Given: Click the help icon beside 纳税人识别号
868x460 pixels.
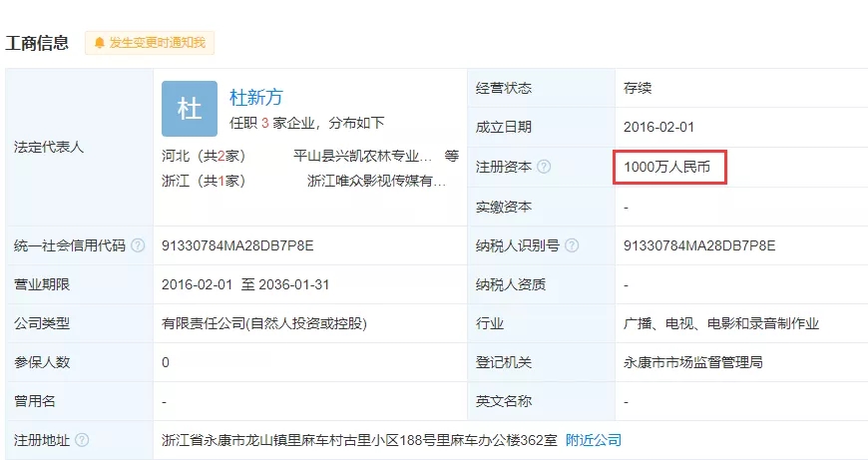Looking at the screenshot, I should tap(572, 245).
